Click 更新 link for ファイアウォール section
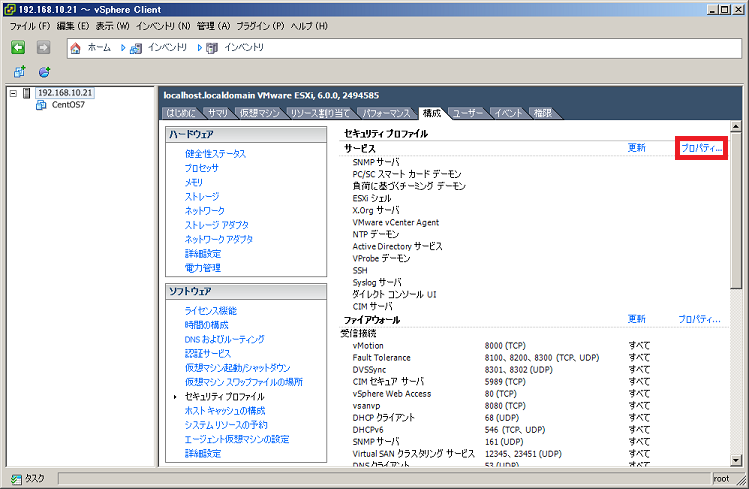The width and height of the screenshot is (749, 489). [x=636, y=319]
